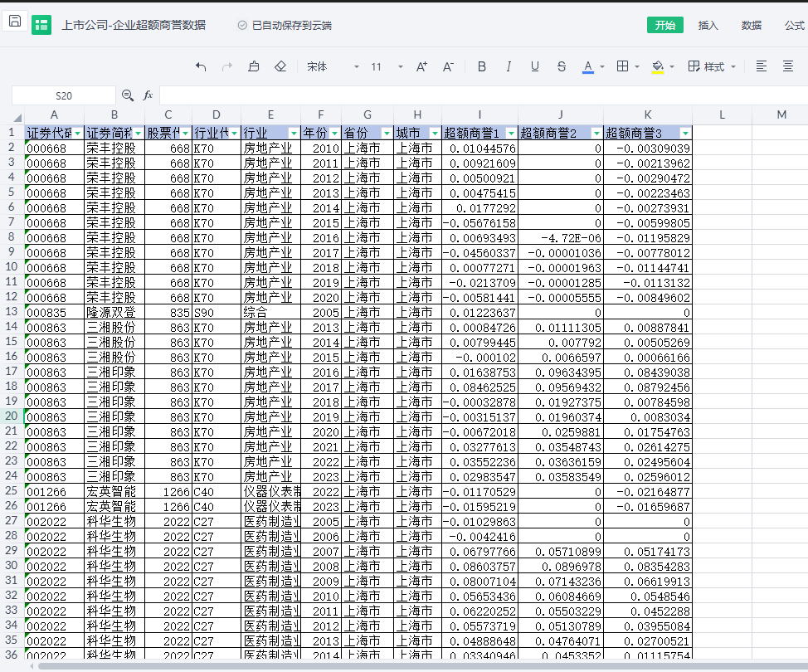Apply font color with A icon
The image size is (808, 672).
(x=588, y=67)
